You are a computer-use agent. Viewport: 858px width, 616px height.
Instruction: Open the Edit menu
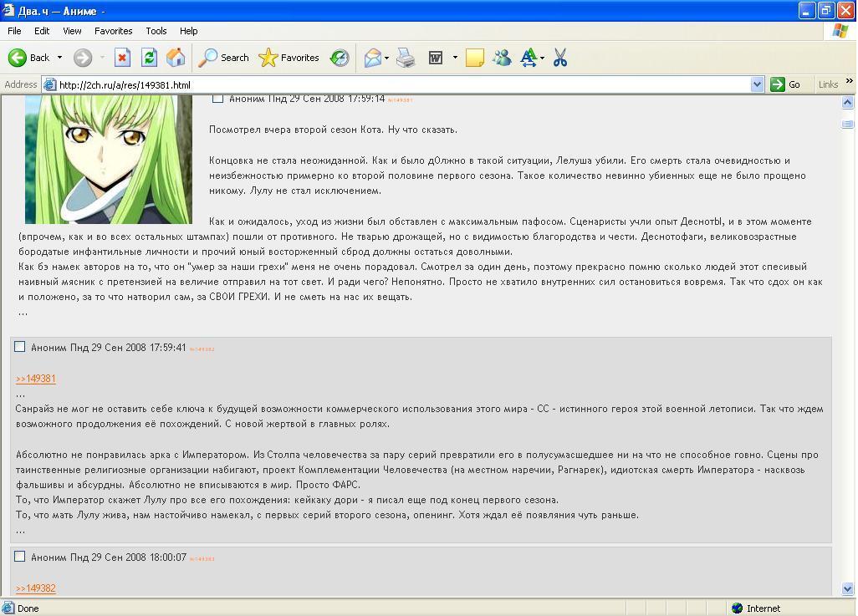pos(42,31)
